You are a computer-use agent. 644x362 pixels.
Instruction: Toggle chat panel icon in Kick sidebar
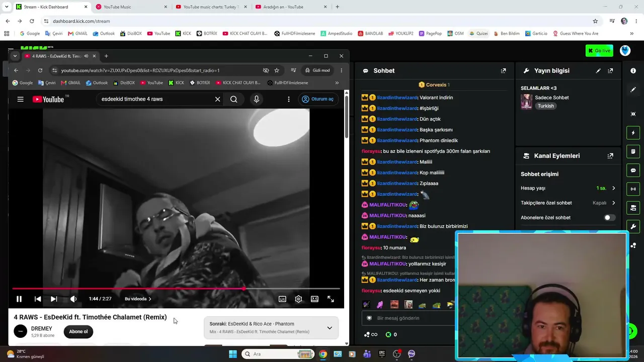click(x=633, y=170)
